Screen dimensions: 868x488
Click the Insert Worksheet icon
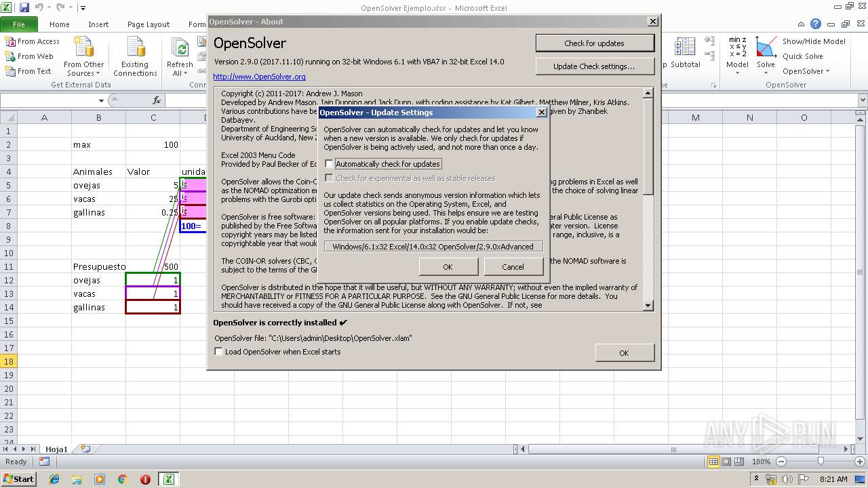85,449
